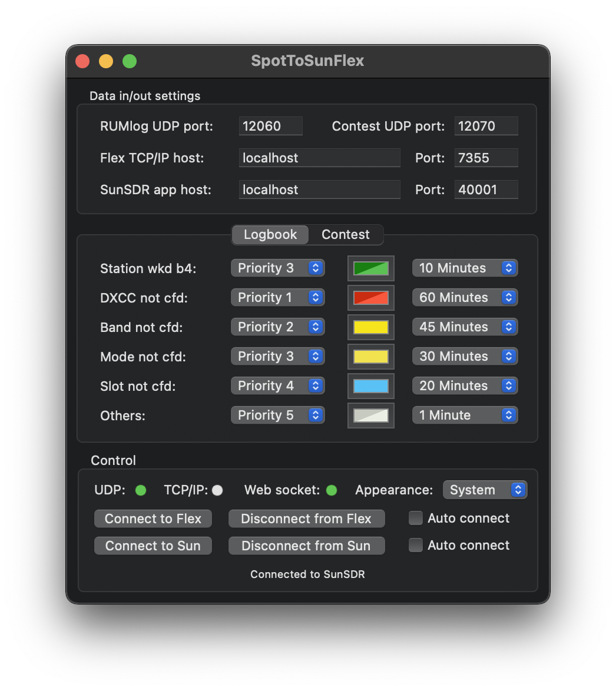Screen dimensions: 616x691
Task: Enable Auto connect for Sun
Action: [x=415, y=545]
